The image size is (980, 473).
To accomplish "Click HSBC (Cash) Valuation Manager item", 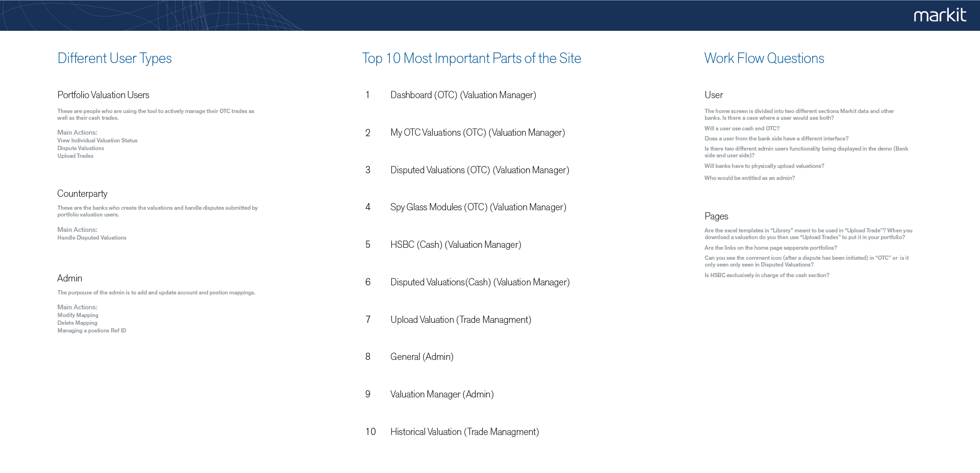I will pos(455,245).
